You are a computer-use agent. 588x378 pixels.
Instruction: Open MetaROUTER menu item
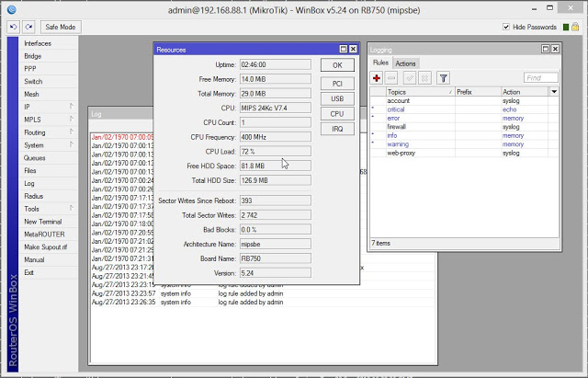48,235
